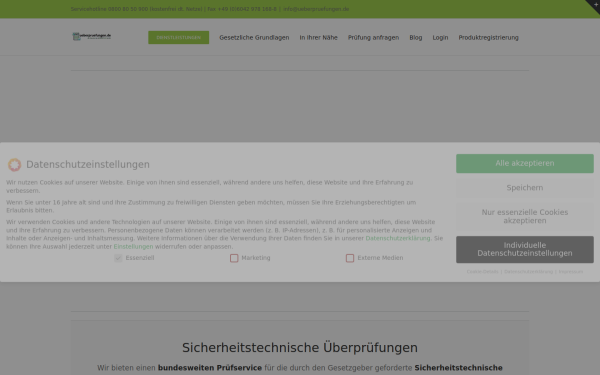Click the bold text bundesweiten Prüfservice
Image resolution: width=600 pixels, height=375 pixels.
point(210,368)
